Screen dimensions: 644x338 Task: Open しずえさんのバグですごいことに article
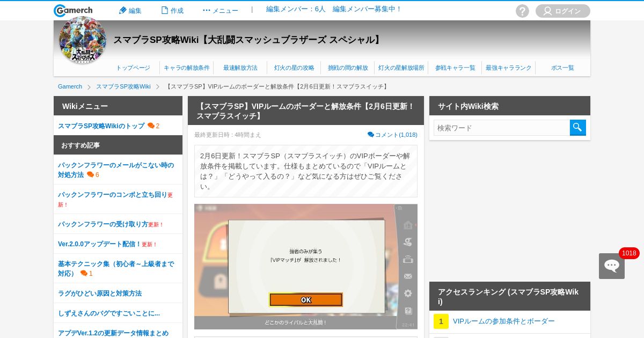[x=109, y=313]
